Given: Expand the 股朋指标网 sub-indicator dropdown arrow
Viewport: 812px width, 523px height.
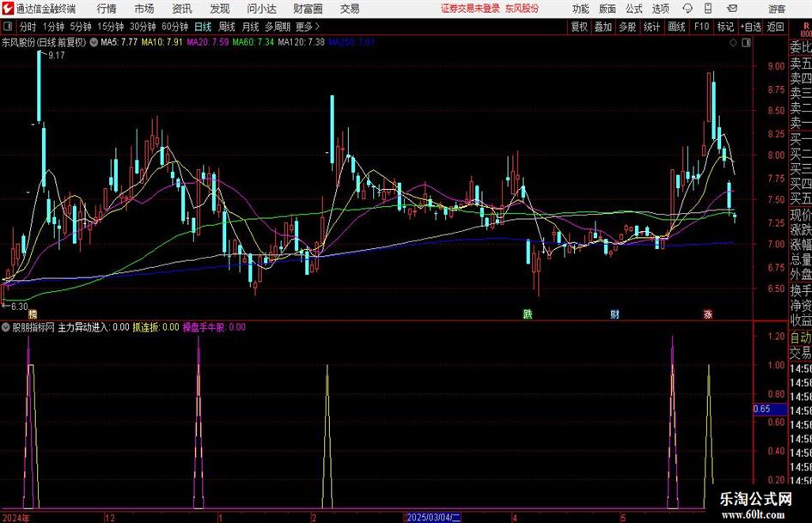Looking at the screenshot, I should point(5,327).
